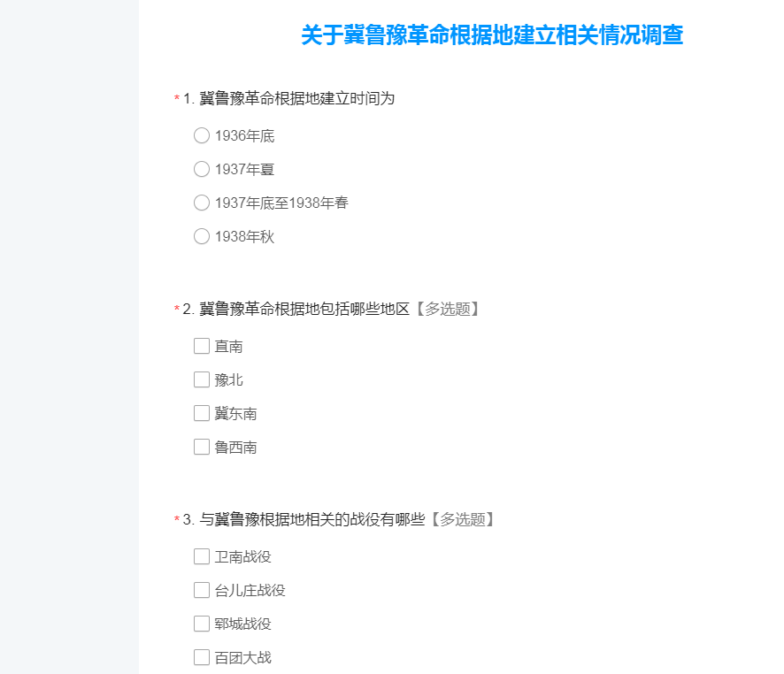This screenshot has width=784, height=674.
Task: Choose the 1937年夏 radio option
Action: [202, 169]
